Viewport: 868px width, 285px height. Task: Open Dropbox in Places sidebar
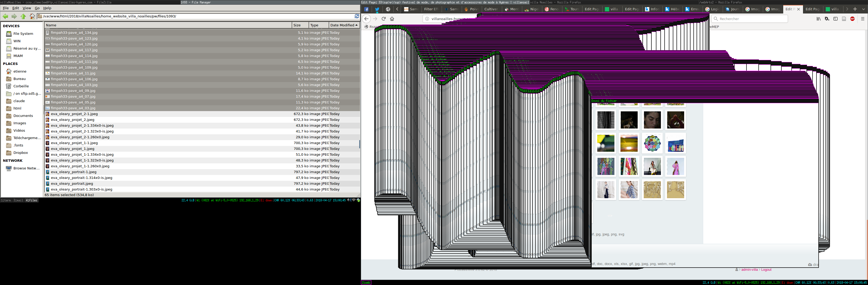pos(21,153)
